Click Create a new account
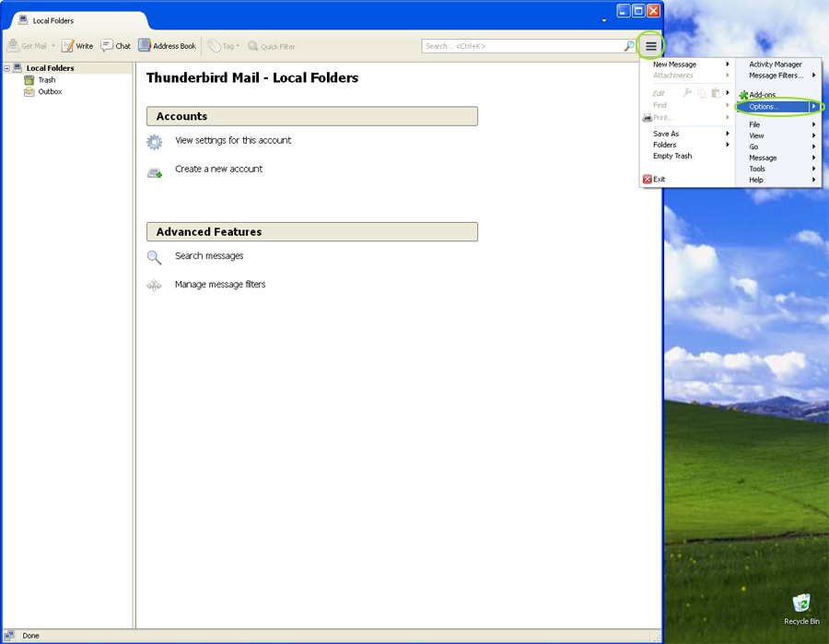This screenshot has width=829, height=644. (x=218, y=169)
